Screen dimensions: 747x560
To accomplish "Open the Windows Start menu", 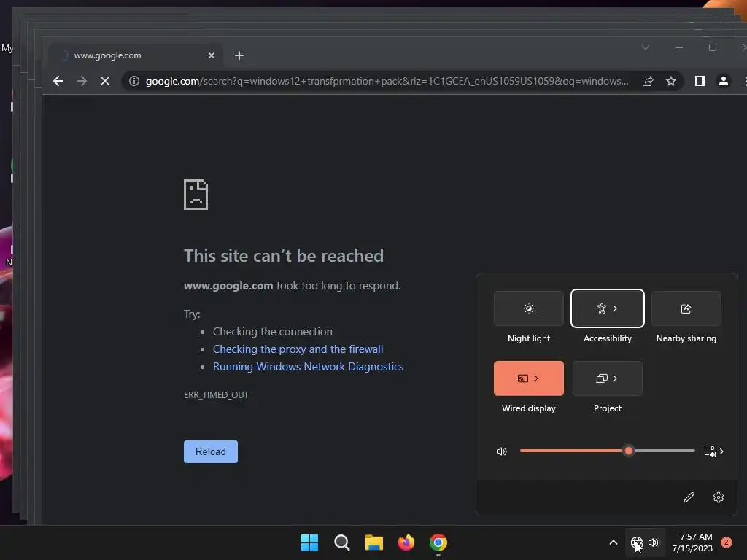I will (x=309, y=542).
